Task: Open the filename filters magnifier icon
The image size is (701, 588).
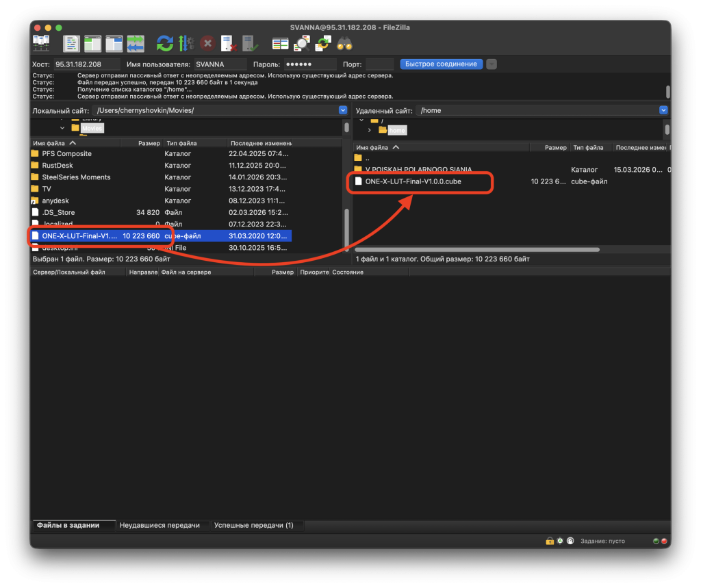Action: click(301, 44)
